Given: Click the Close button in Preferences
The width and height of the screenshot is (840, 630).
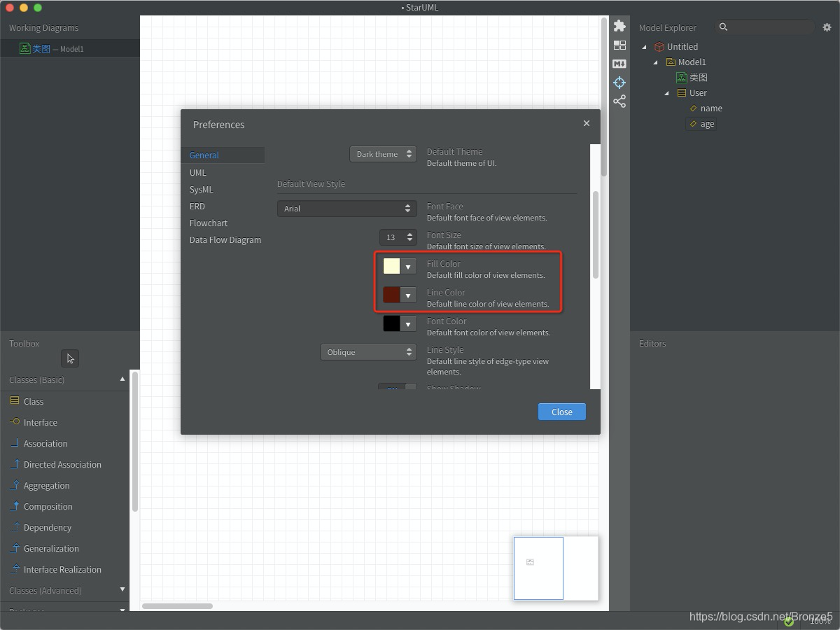Looking at the screenshot, I should click(561, 412).
